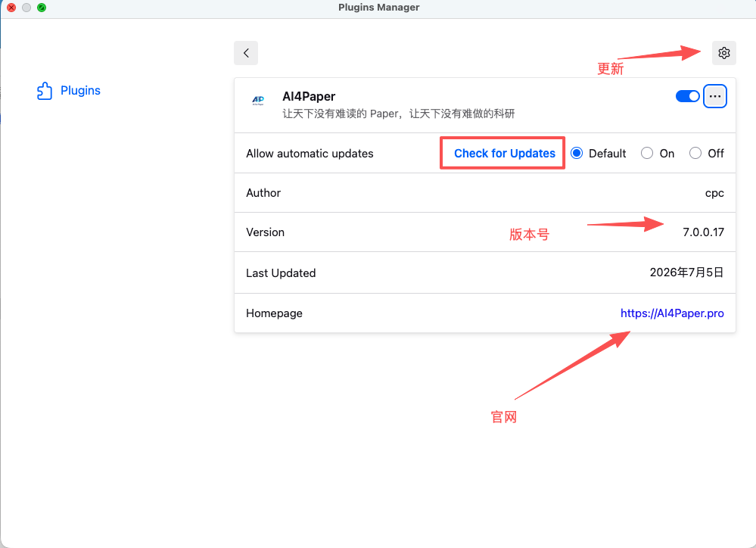The image size is (756, 548).
Task: Open the https://AI4Paper.pro homepage link
Action: (672, 313)
